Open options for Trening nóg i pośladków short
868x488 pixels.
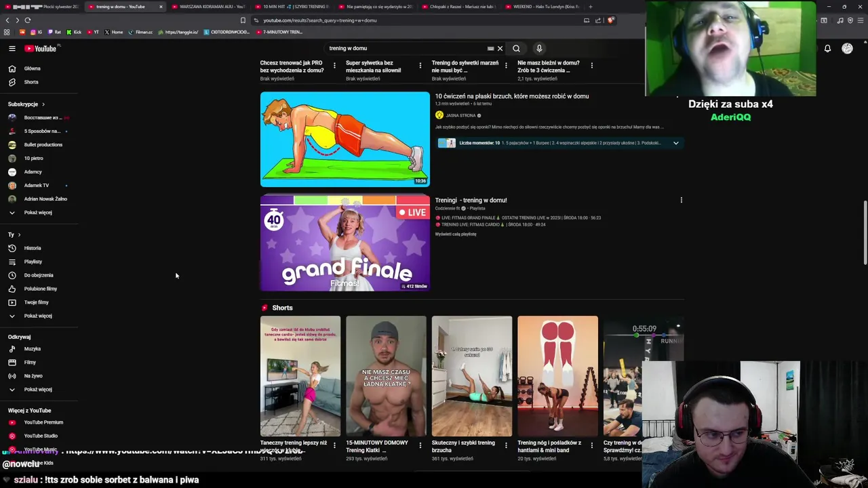click(591, 445)
